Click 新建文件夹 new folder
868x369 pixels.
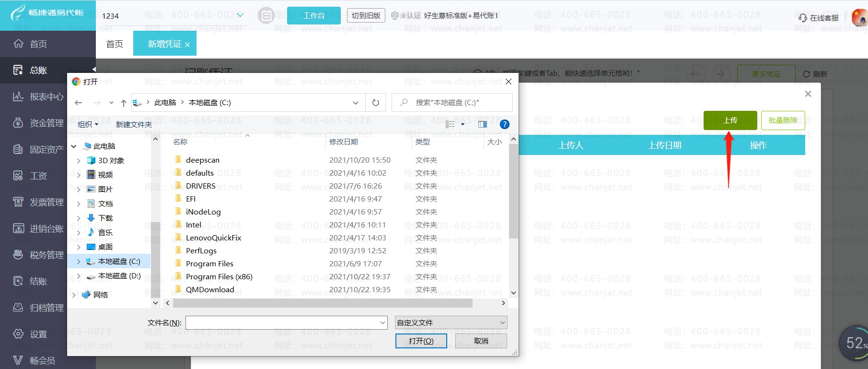coord(134,124)
